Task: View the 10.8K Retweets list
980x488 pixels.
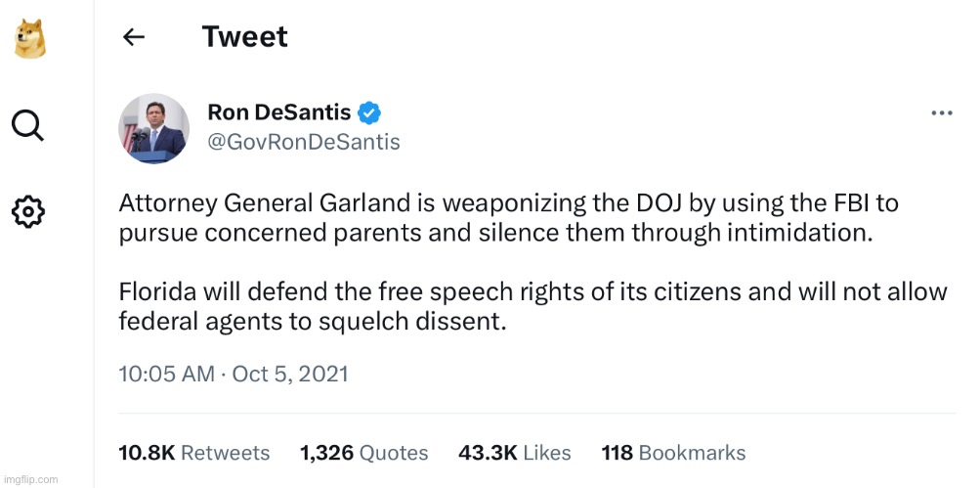Action: click(x=193, y=453)
